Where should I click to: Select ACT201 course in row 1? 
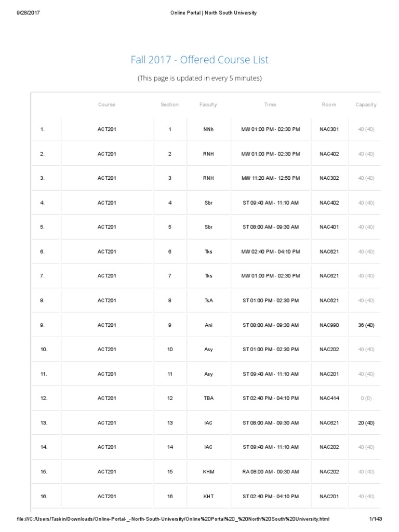click(107, 129)
